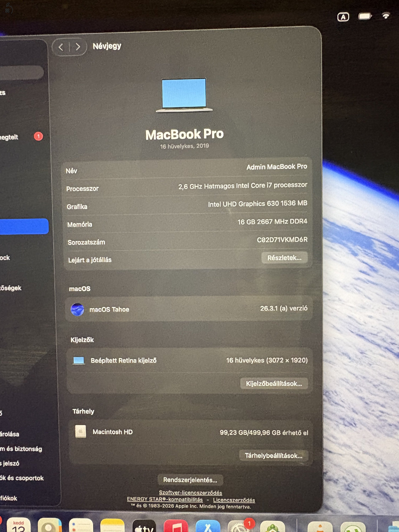Open the sidebar item ending in "jelszó"

click(x=10, y=463)
